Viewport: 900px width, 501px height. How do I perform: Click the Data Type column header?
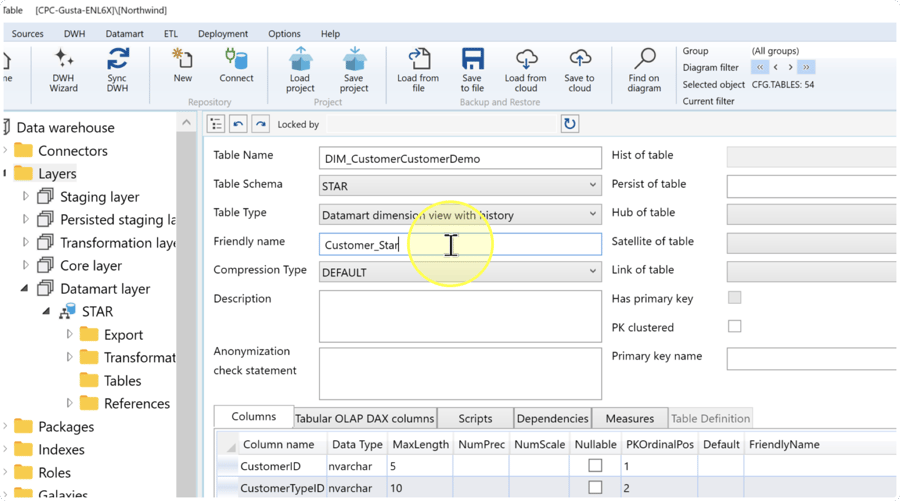coord(357,444)
